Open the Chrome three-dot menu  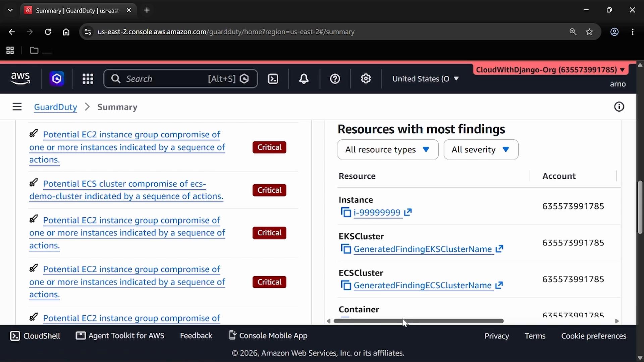(633, 32)
